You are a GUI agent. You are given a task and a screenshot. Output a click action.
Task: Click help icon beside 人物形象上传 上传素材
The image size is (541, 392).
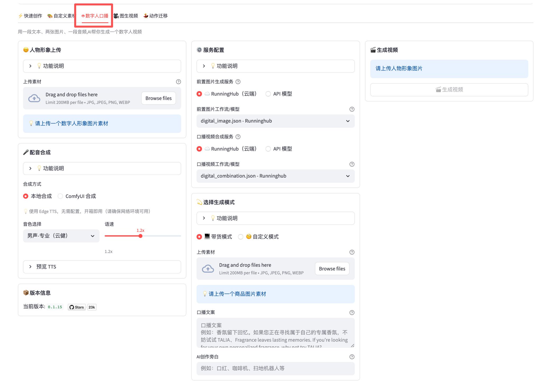point(178,82)
